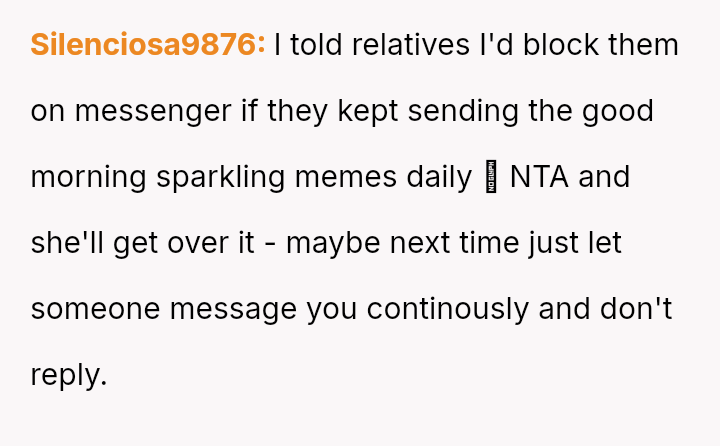The image size is (720, 446).
Task: Click the final word 'reply.'
Action: coord(68,375)
